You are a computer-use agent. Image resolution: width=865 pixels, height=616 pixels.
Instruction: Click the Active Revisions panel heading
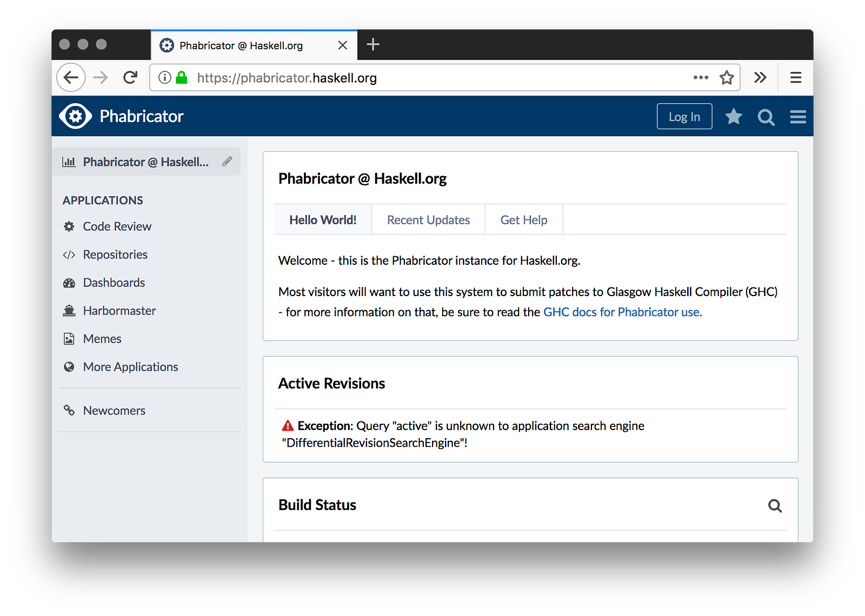pos(331,383)
